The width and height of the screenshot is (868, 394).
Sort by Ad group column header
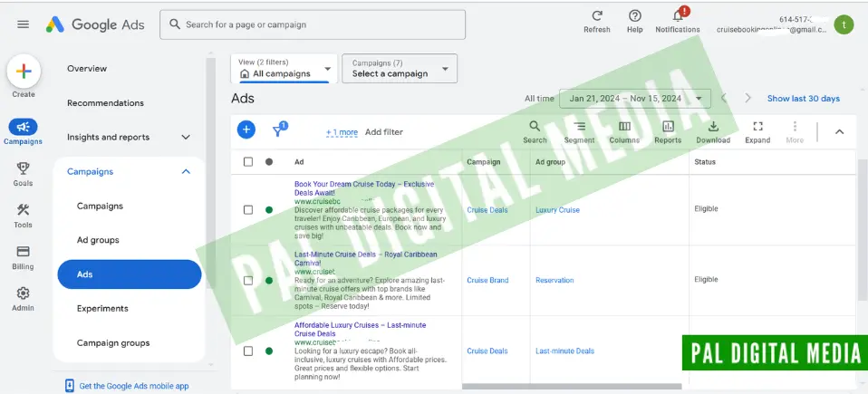pos(550,162)
